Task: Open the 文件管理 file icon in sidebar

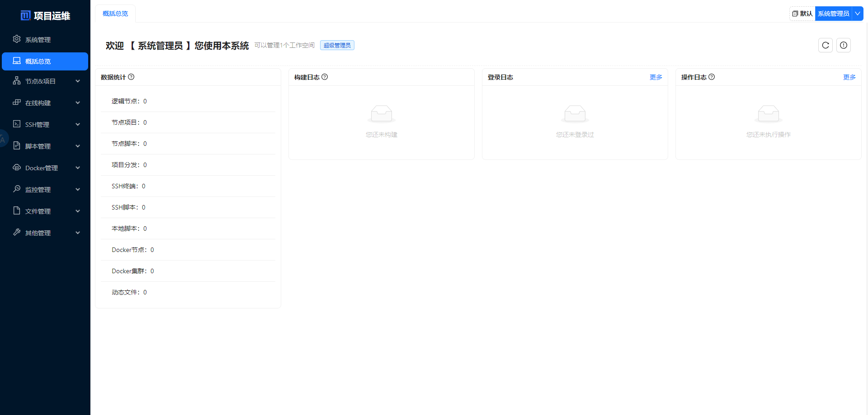Action: [17, 211]
